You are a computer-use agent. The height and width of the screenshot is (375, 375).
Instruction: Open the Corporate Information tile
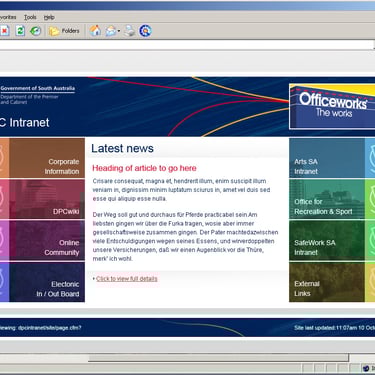coord(42,158)
